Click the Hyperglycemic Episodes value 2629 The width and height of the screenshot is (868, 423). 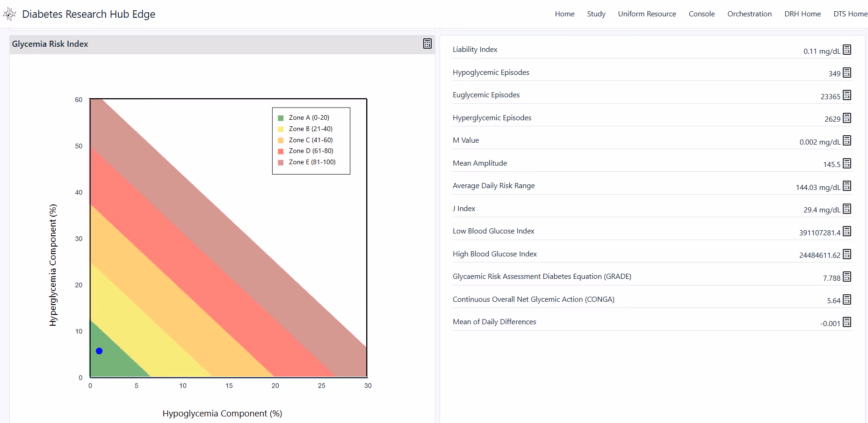pos(832,119)
